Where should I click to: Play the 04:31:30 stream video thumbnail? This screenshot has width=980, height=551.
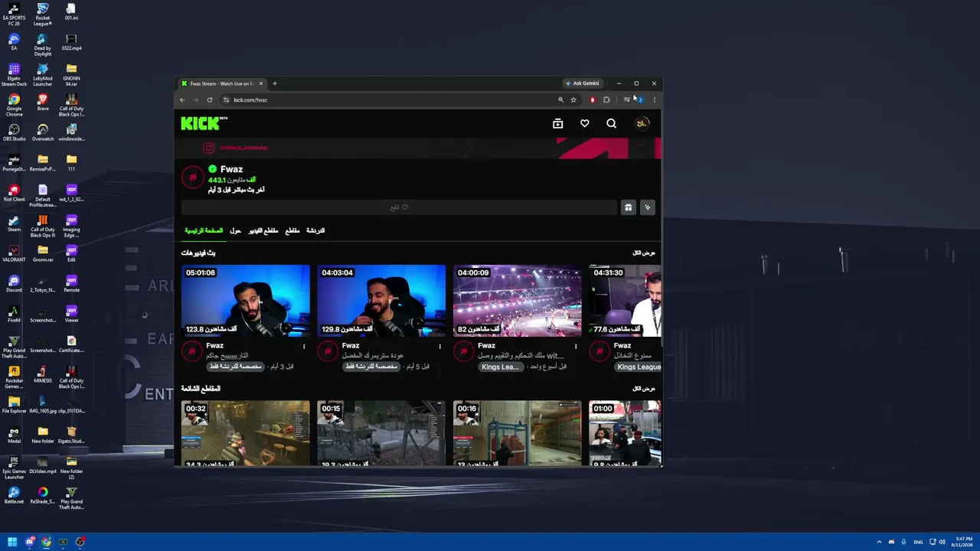625,301
